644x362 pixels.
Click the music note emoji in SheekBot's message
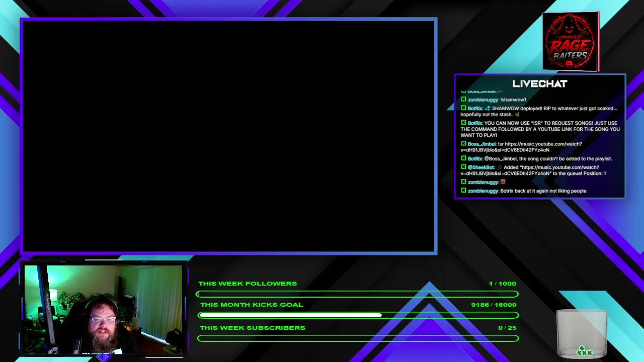pyautogui.click(x=500, y=167)
